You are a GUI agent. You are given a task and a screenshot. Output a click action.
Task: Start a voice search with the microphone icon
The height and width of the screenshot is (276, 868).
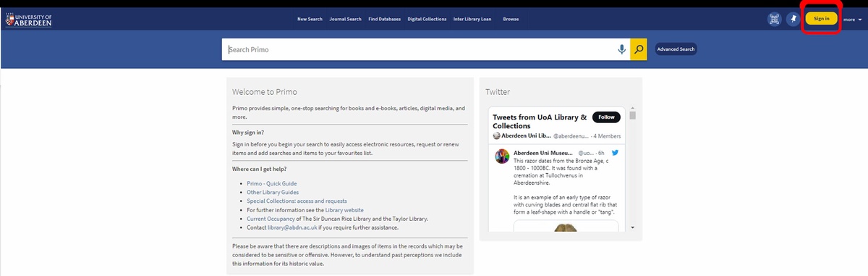(x=621, y=49)
